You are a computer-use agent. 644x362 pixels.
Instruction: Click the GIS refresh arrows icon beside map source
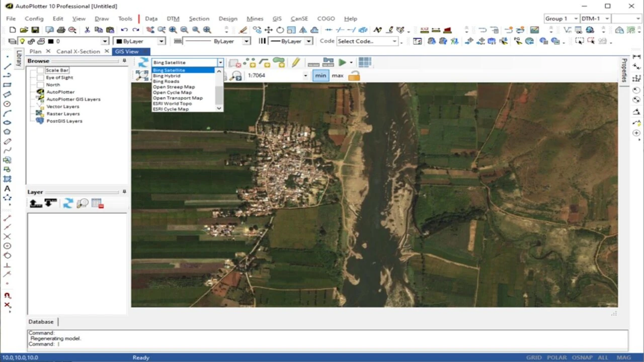tap(143, 62)
